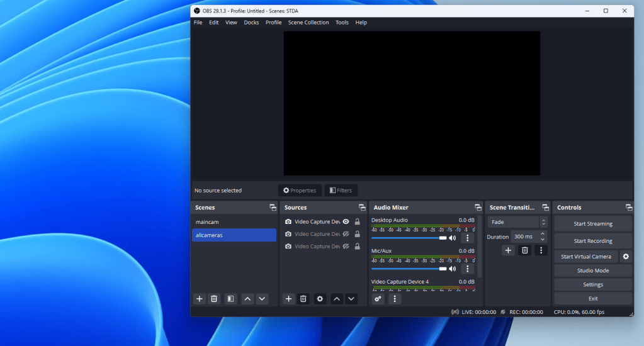Open the Help menu
The height and width of the screenshot is (346, 644).
click(x=361, y=23)
